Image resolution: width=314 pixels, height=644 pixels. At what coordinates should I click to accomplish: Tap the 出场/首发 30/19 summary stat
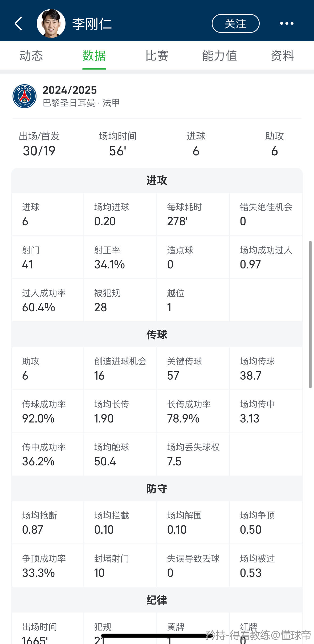[x=39, y=144]
